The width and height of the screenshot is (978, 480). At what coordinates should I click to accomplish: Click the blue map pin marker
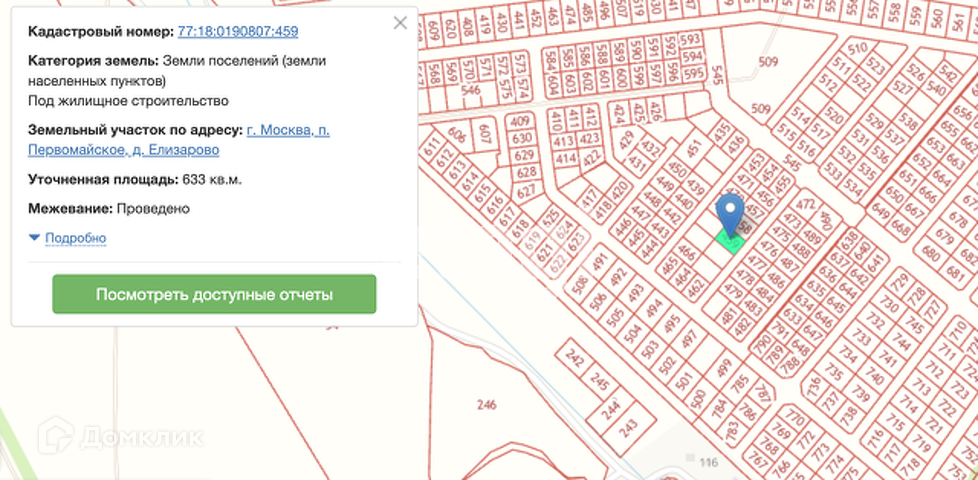point(730,215)
